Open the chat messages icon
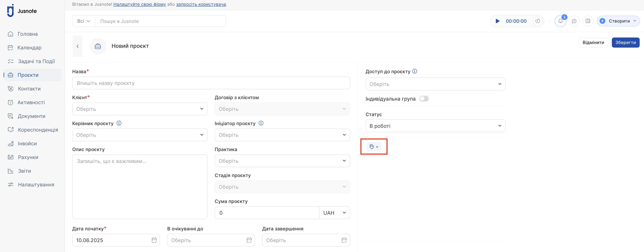Viewport: 644px width, 252px height. point(574,21)
